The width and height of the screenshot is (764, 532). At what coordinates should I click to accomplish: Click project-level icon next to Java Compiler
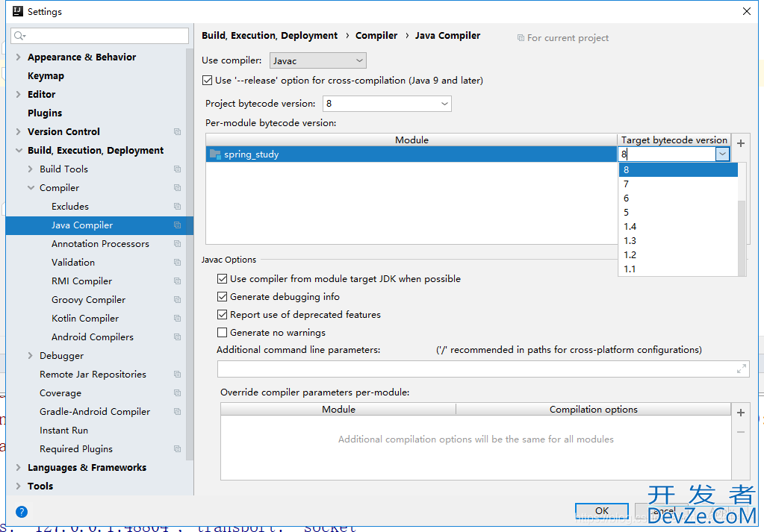point(177,225)
